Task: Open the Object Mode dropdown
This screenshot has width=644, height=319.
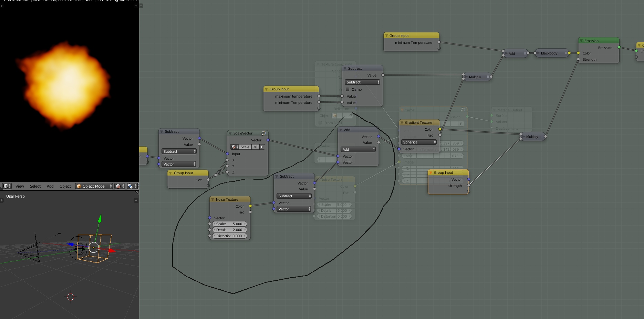Action: pos(94,186)
